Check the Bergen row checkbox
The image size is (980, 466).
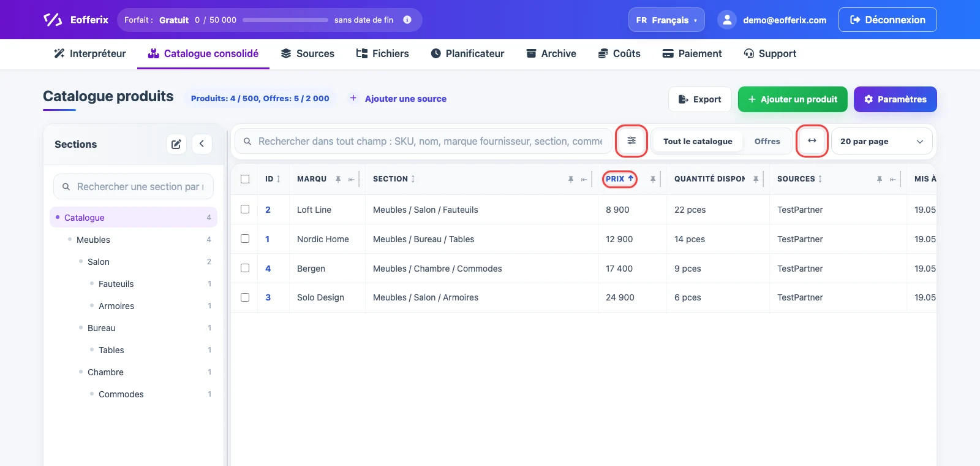245,268
